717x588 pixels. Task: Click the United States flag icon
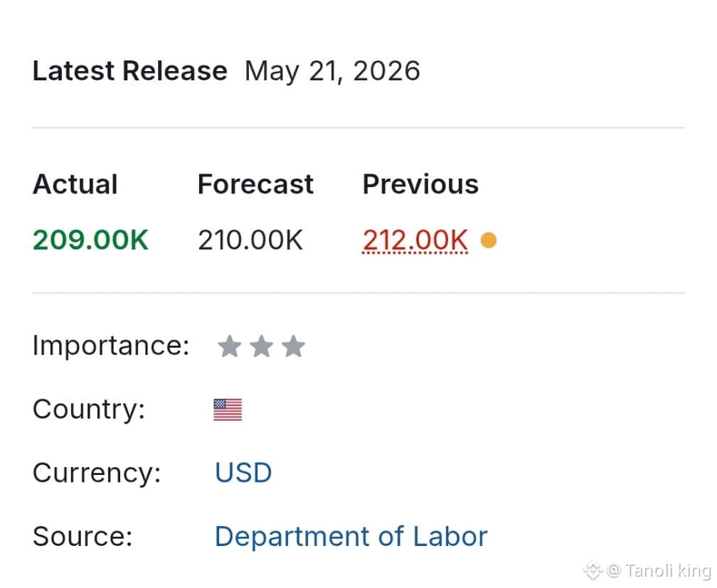(228, 410)
